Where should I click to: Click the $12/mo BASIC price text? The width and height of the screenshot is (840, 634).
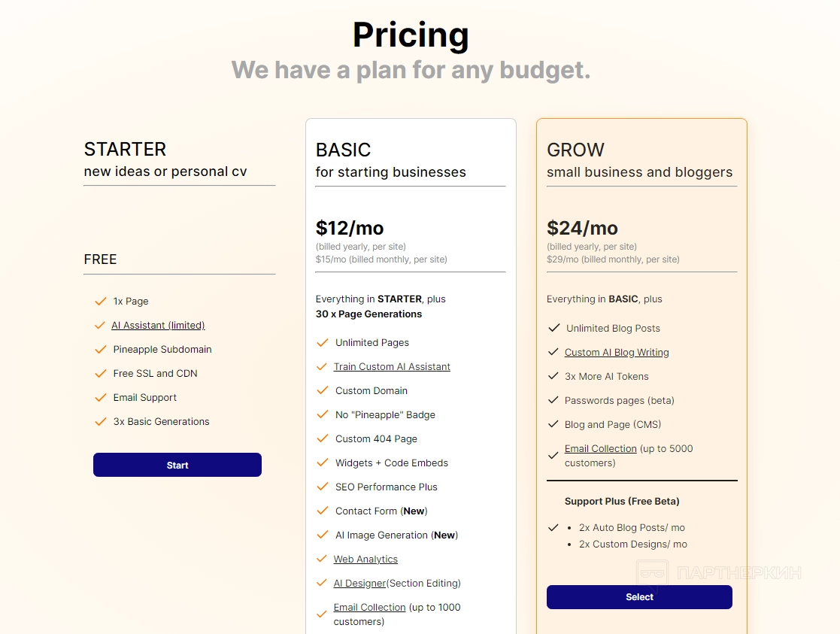click(350, 228)
